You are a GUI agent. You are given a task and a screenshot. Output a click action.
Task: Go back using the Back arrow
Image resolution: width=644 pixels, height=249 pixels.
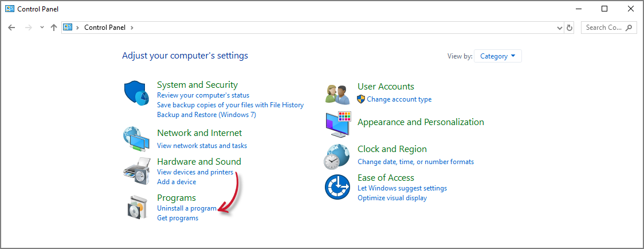[x=11, y=28]
